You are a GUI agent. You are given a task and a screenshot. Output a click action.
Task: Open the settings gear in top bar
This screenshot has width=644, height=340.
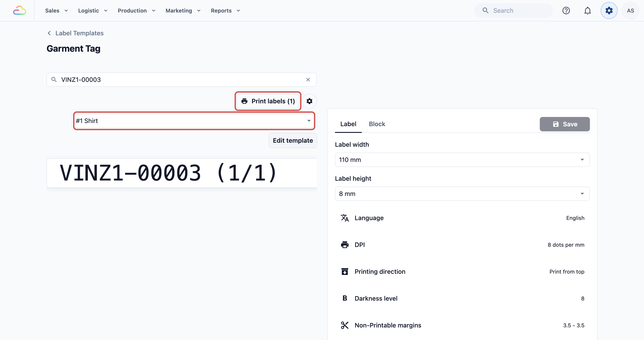609,11
